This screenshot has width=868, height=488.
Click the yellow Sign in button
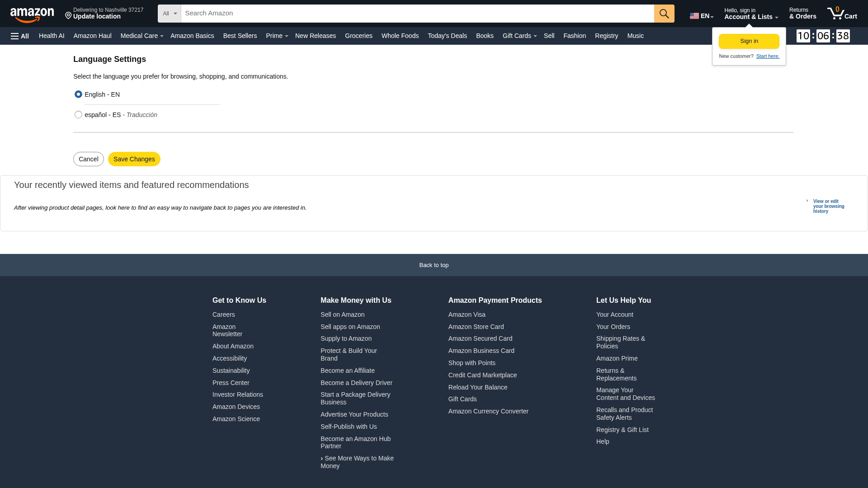(x=749, y=41)
